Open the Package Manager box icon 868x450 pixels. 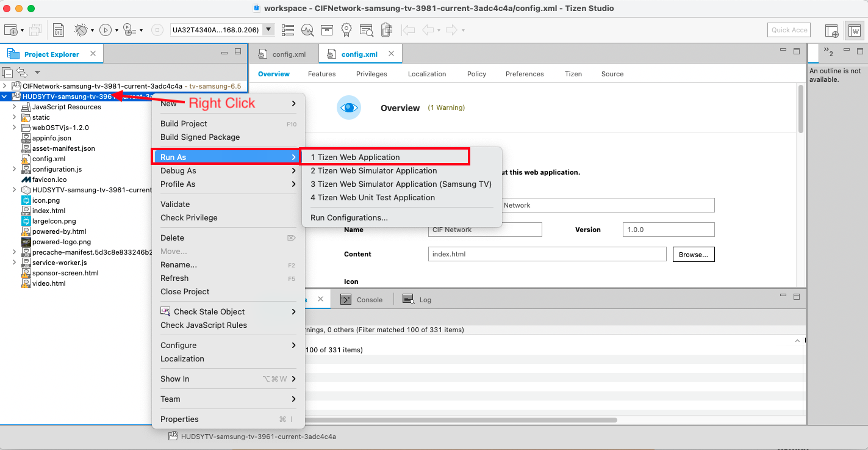[x=327, y=30]
